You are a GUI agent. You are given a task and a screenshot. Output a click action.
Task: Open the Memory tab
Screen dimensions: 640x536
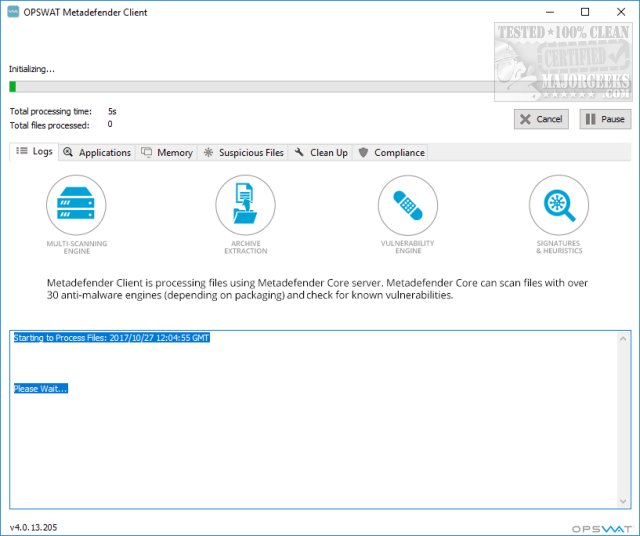(167, 153)
